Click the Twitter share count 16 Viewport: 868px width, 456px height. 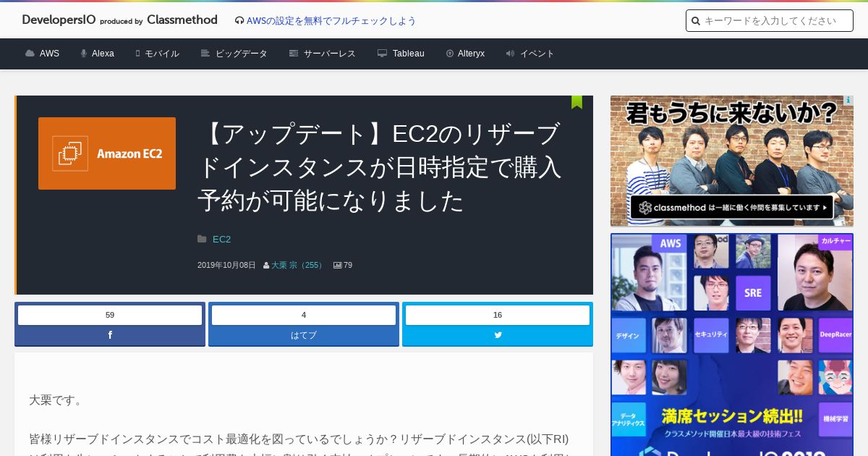tap(498, 315)
